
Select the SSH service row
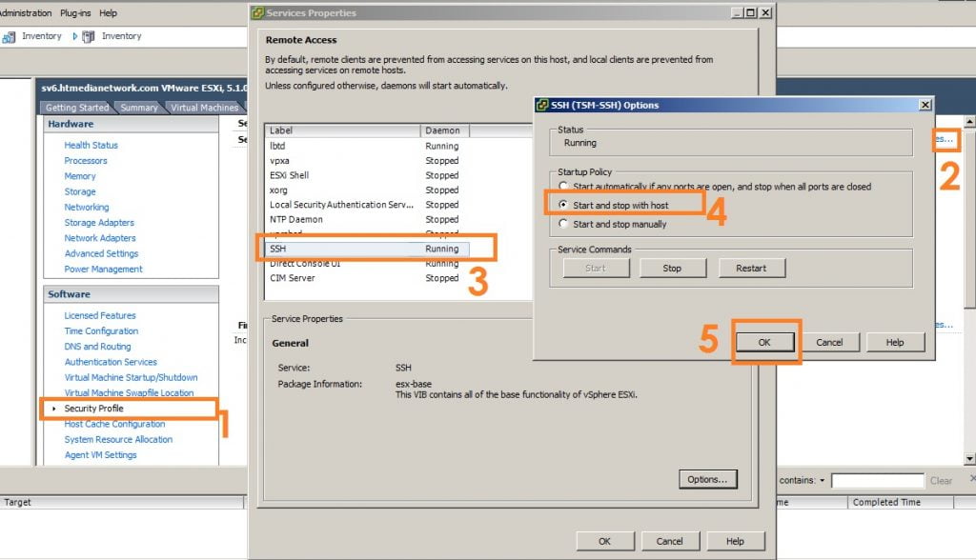pyautogui.click(x=367, y=249)
